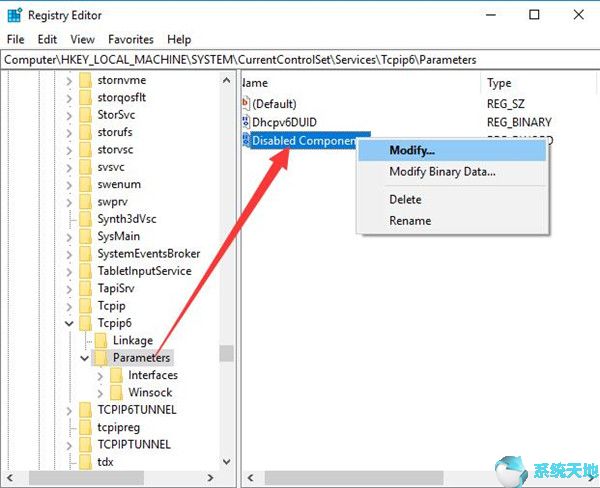Open the Favorites menu
The height and width of the screenshot is (488, 600).
click(131, 39)
